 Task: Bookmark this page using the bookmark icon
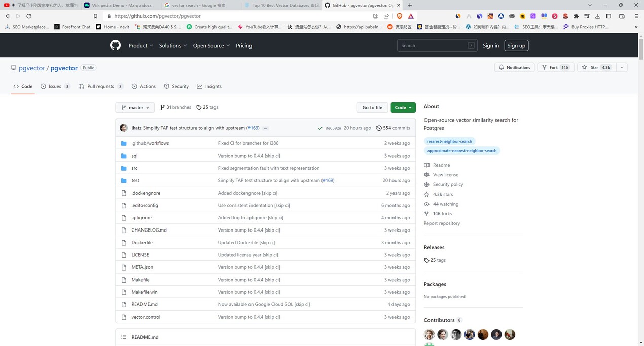click(x=95, y=16)
